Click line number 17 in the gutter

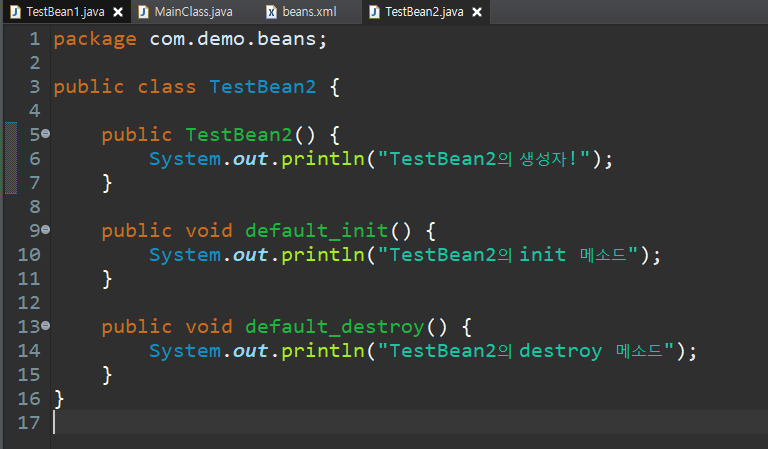tap(29, 423)
